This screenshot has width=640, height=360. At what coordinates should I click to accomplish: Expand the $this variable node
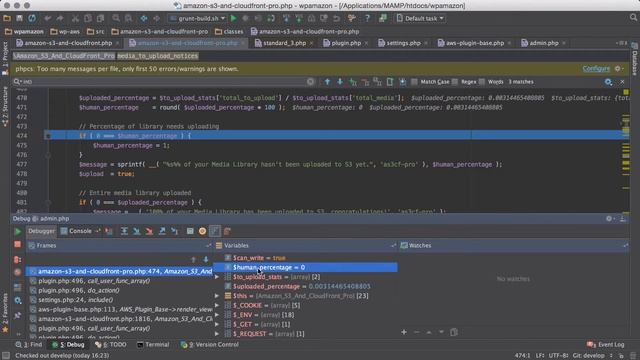coord(217,296)
